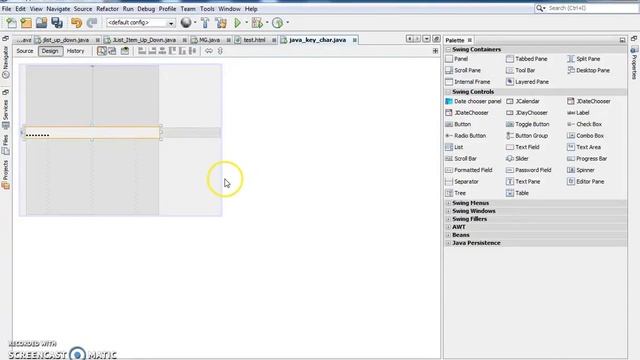Show the open documents list dropdown
Screen dimensions: 640x360
click(x=427, y=39)
